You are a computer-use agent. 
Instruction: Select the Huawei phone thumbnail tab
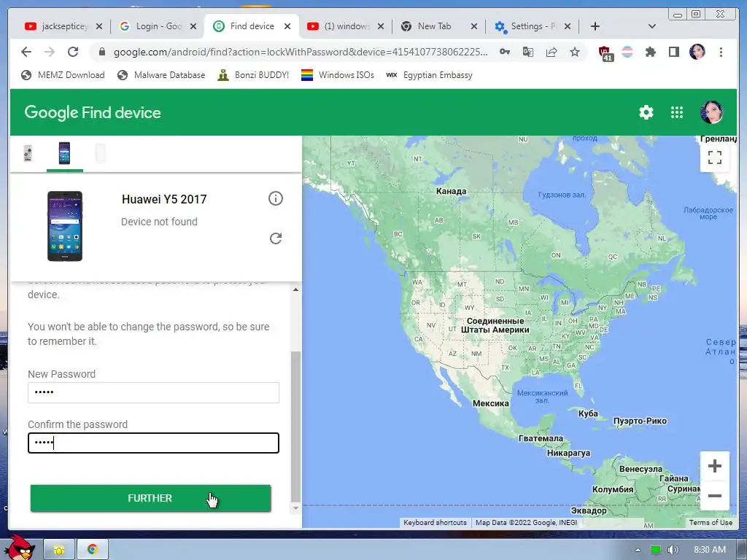(64, 153)
